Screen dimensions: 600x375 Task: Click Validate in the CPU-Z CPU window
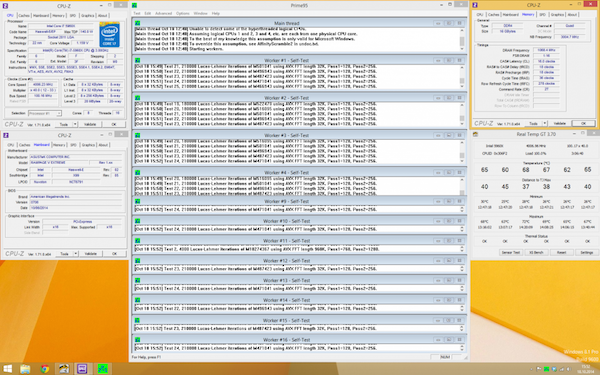click(x=90, y=124)
